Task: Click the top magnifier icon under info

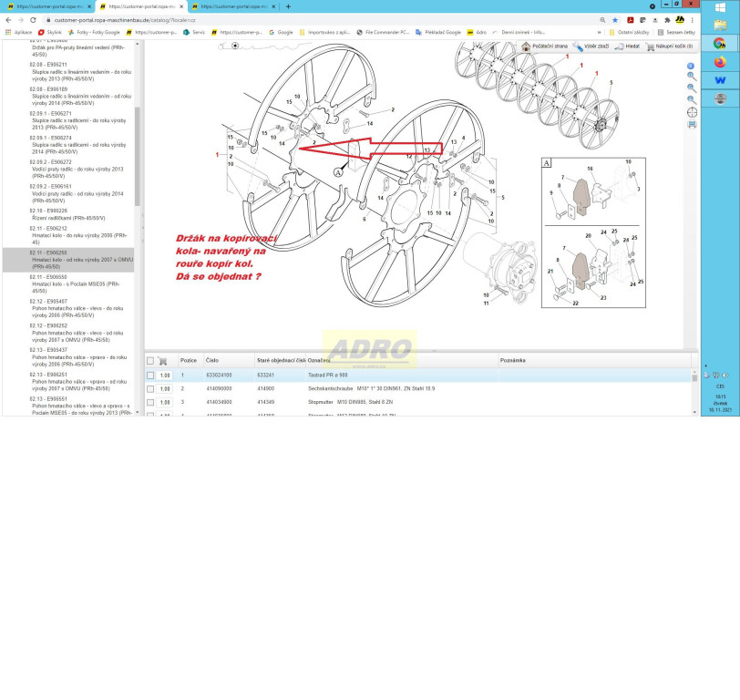Action: tap(692, 77)
